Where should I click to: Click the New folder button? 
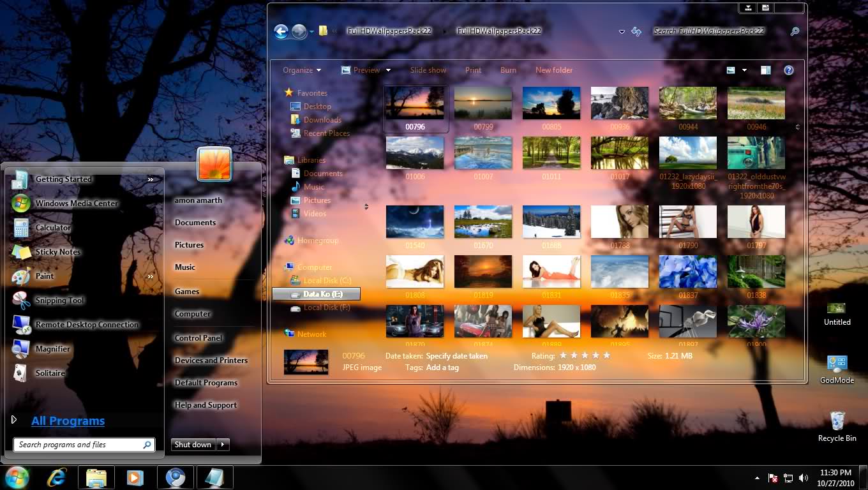[x=553, y=70]
